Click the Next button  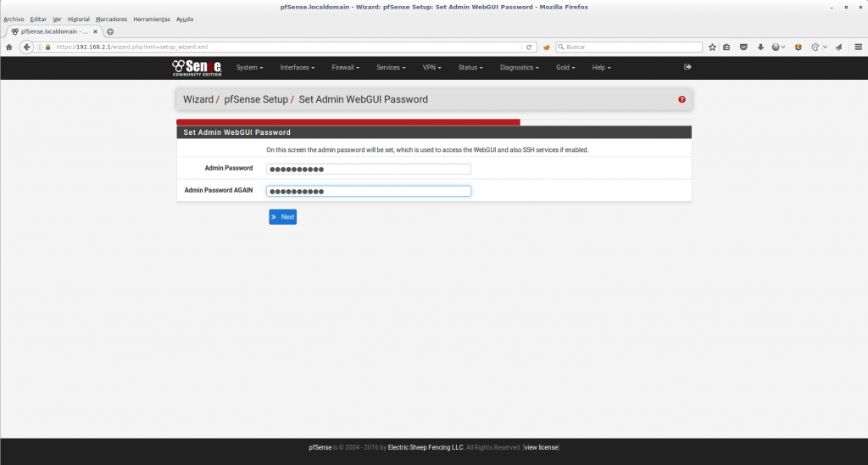pos(283,217)
